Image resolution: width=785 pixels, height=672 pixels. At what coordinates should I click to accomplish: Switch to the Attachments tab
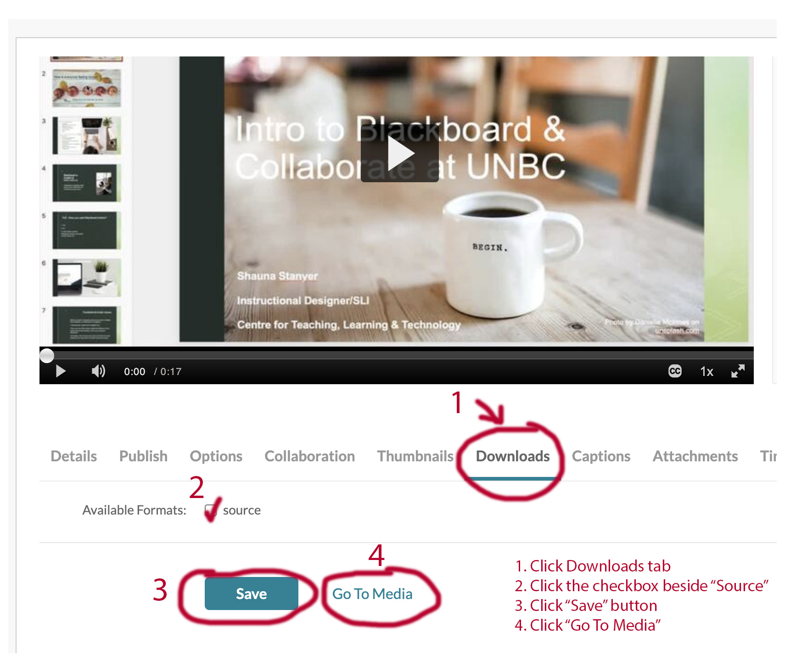[695, 456]
